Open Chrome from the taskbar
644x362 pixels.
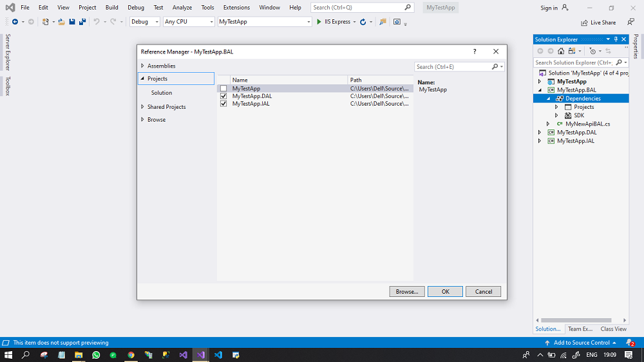131,355
